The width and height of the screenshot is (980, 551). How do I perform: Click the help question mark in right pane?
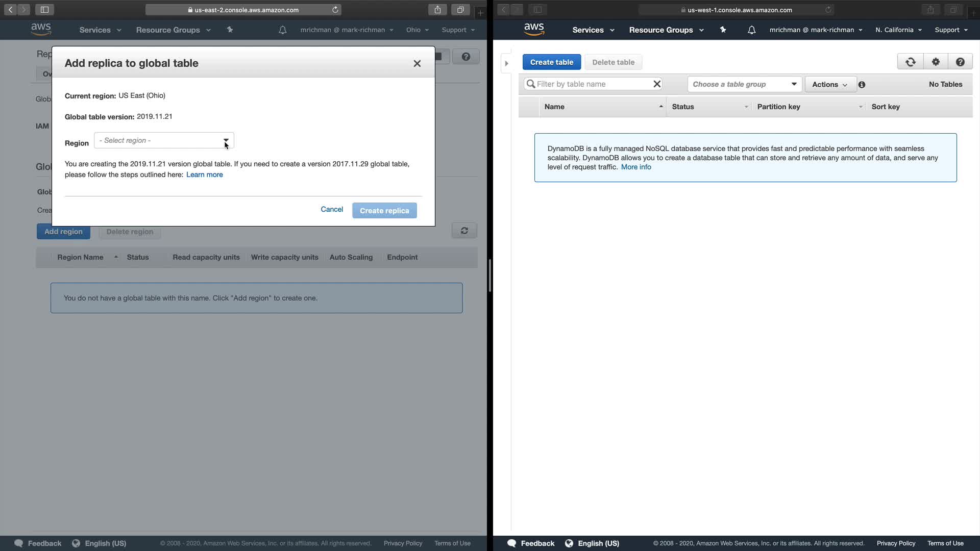coord(960,62)
